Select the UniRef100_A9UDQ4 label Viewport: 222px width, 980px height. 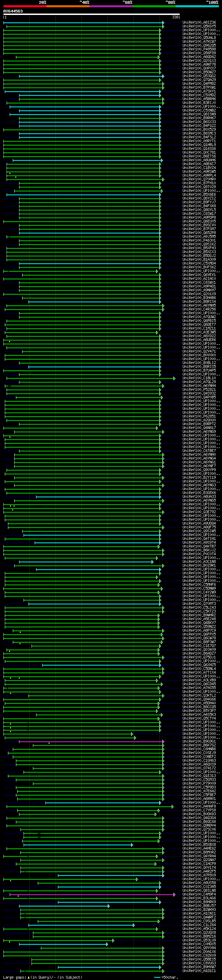[x=199, y=524]
